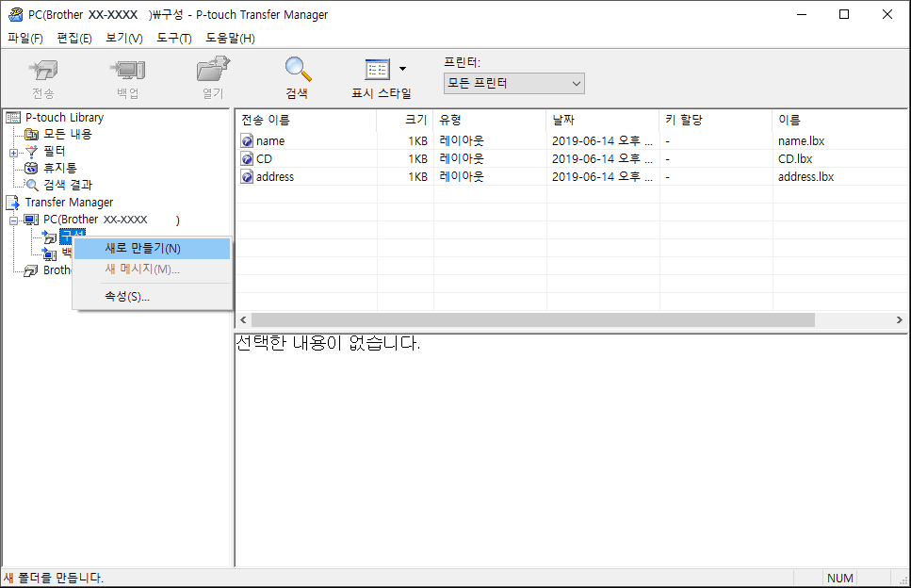Screen dimensions: 911x588
Task: Select P-touch Library tree root
Action: point(64,118)
